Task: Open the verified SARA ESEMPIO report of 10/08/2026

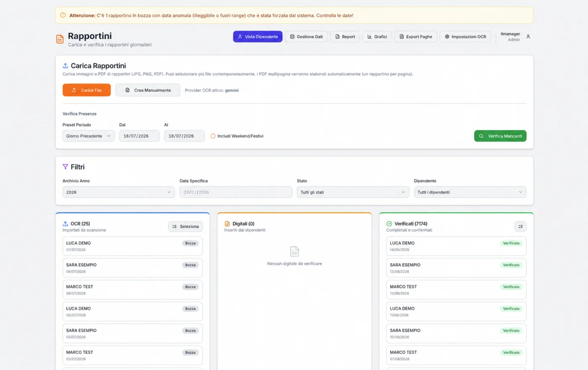Action: [x=456, y=333]
